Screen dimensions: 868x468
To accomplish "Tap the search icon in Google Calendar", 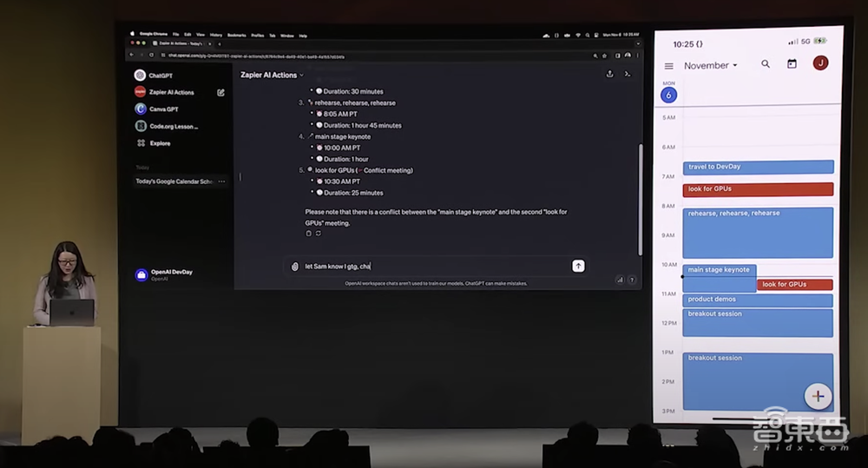I will pyautogui.click(x=765, y=64).
